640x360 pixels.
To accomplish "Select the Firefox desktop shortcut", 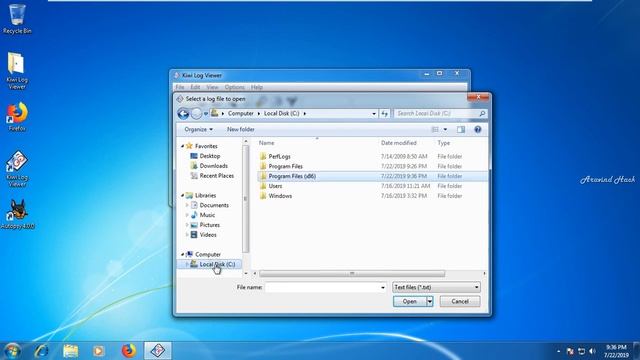I will pos(17,117).
